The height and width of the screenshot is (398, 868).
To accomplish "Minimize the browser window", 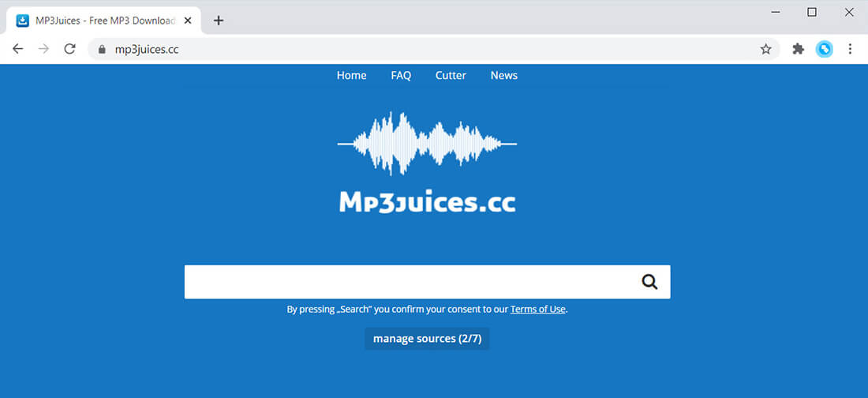I will [776, 12].
